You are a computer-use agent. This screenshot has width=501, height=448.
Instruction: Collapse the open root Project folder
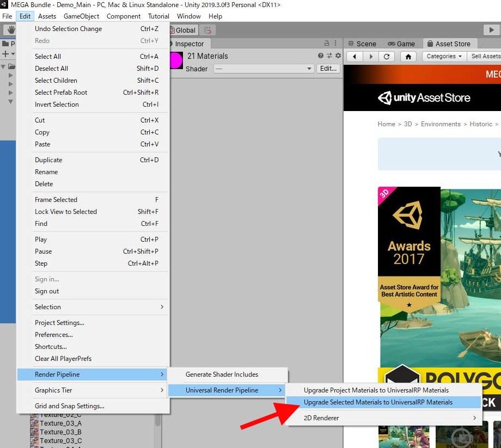coord(3,66)
